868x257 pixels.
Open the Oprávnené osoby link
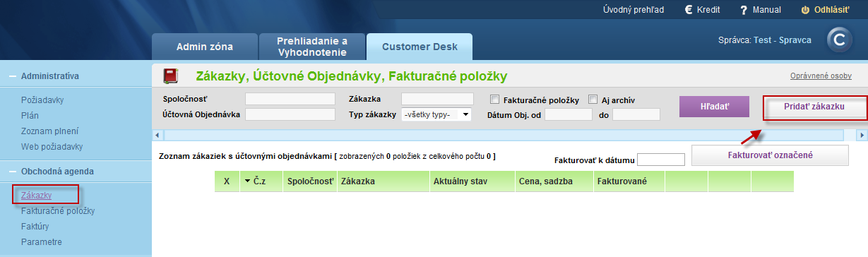pos(821,76)
